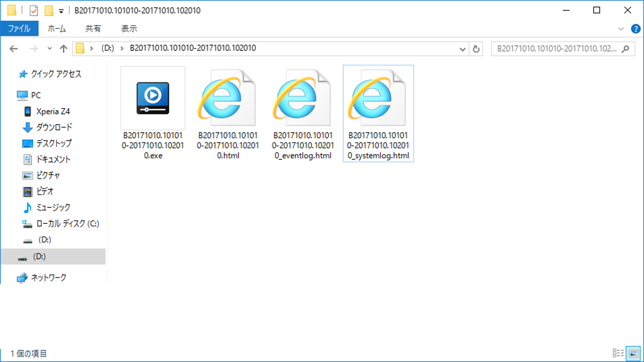Open the blue Help question mark

point(636,29)
